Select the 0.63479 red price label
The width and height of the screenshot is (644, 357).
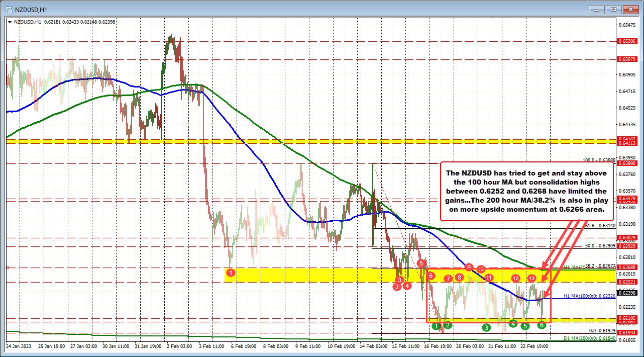(x=627, y=200)
